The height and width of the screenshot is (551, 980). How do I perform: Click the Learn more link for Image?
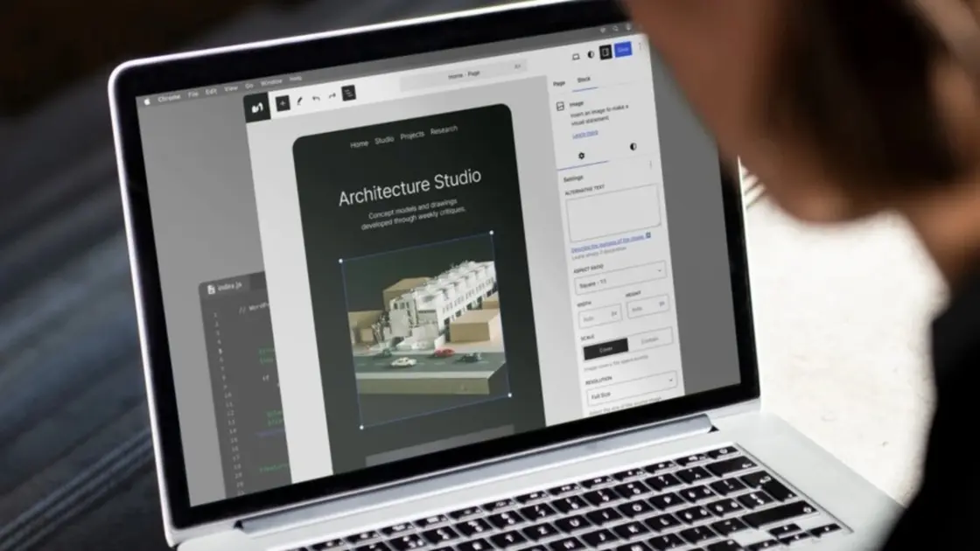pyautogui.click(x=585, y=134)
